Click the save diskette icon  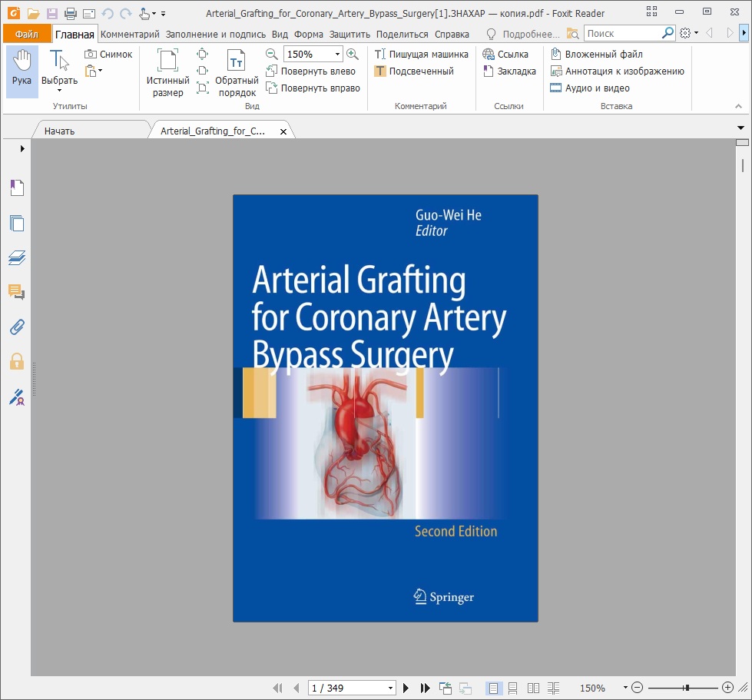(51, 13)
